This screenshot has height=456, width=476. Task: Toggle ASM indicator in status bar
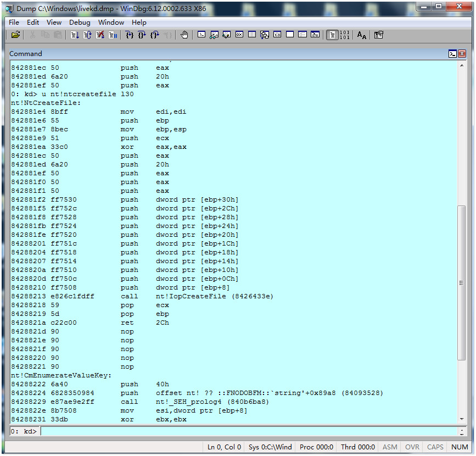coord(390,447)
